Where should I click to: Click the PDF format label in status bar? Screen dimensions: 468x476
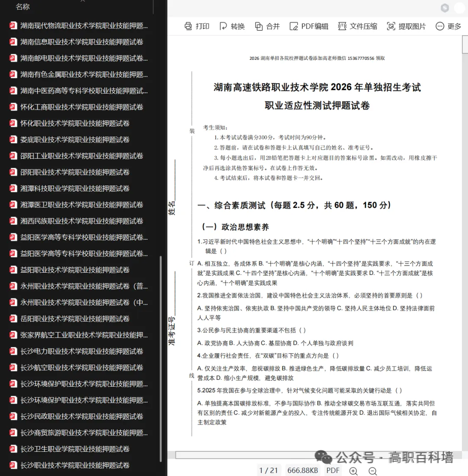[333, 470]
